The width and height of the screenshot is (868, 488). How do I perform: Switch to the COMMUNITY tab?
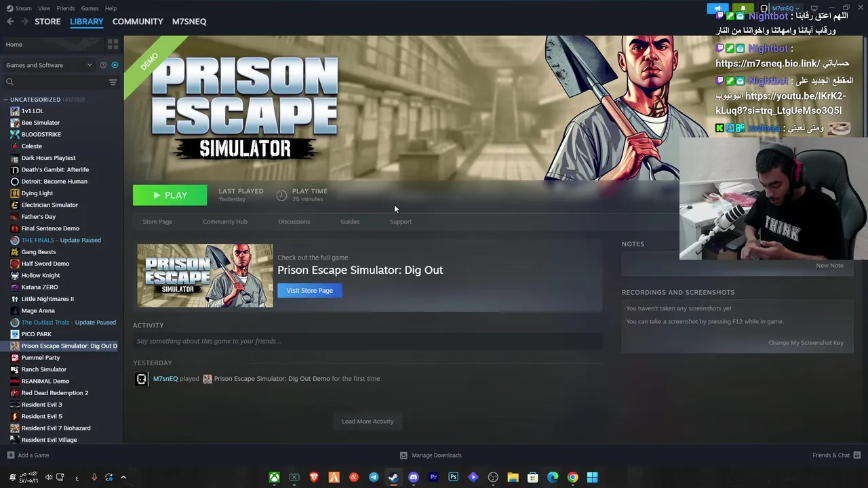(138, 22)
